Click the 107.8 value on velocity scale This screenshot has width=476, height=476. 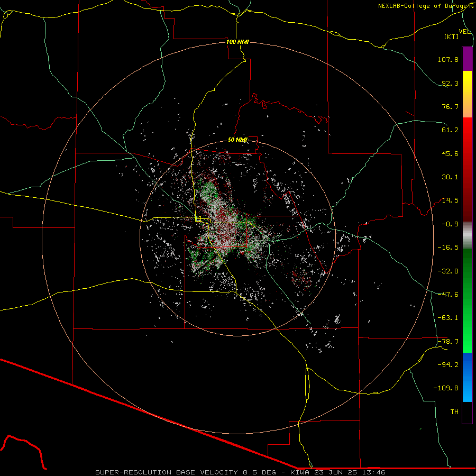click(448, 59)
